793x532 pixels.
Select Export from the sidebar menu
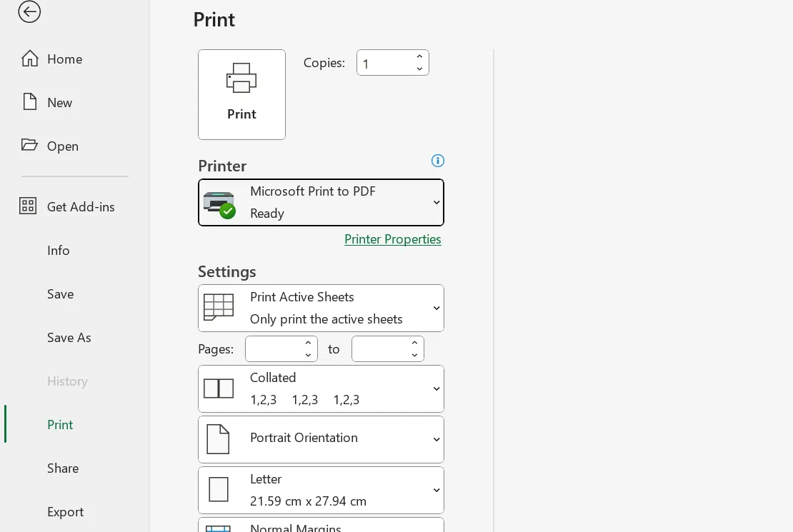tap(65, 511)
